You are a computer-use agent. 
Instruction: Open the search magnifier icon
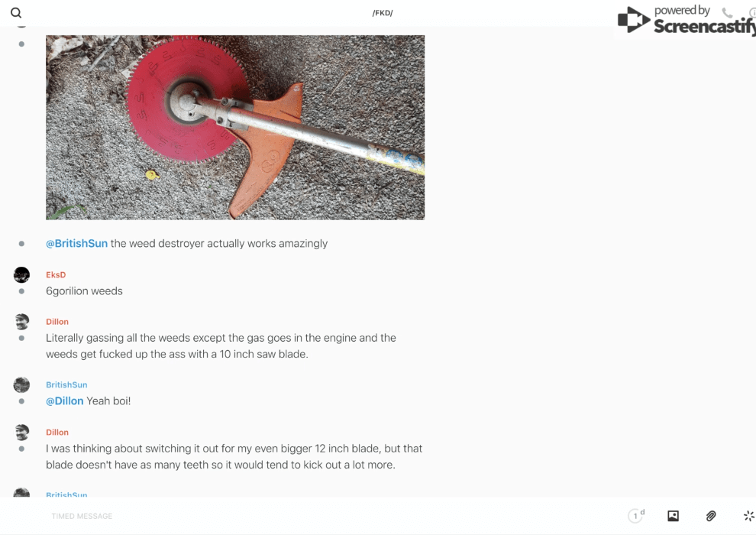[16, 13]
